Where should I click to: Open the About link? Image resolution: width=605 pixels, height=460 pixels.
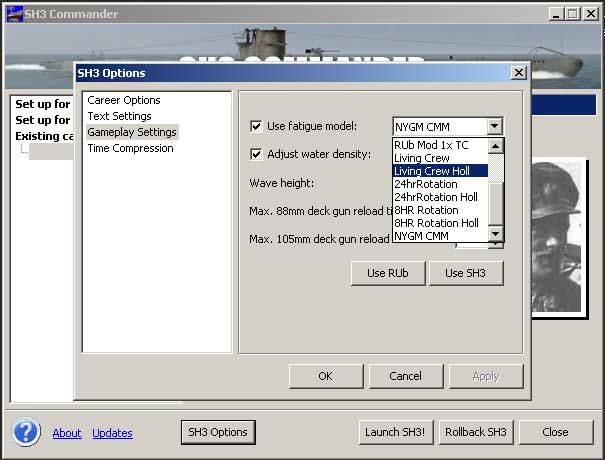tap(67, 433)
